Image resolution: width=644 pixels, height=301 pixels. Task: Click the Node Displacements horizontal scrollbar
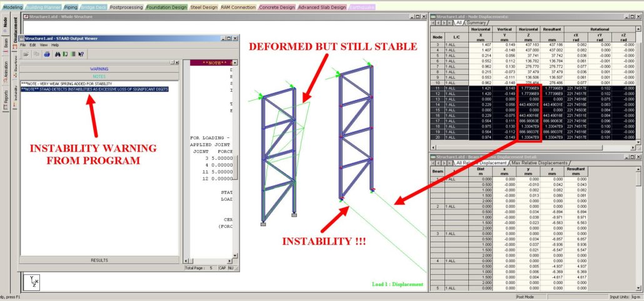(x=533, y=147)
